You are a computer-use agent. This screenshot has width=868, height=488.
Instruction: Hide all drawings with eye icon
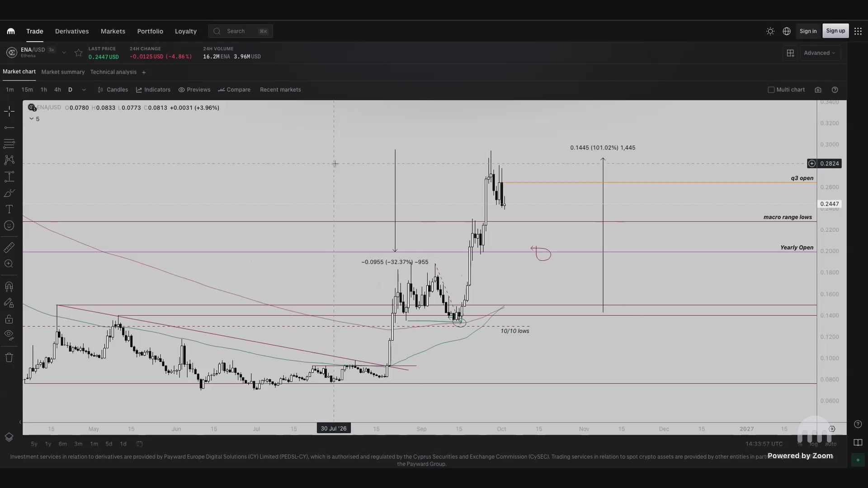click(x=9, y=335)
